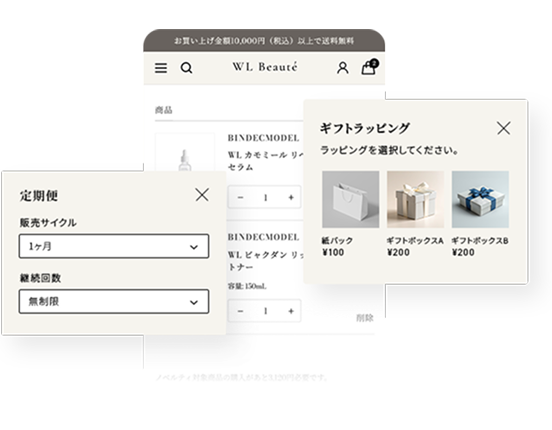Select the ギフトボックスA thumbnail
The height and width of the screenshot is (430, 552).
pos(415,199)
